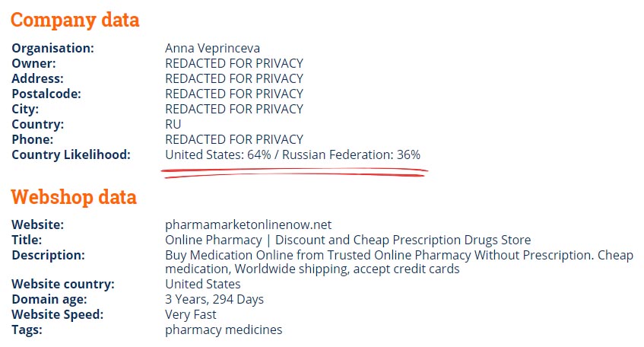Click the Phone redacted value
The height and width of the screenshot is (347, 644).
point(234,139)
